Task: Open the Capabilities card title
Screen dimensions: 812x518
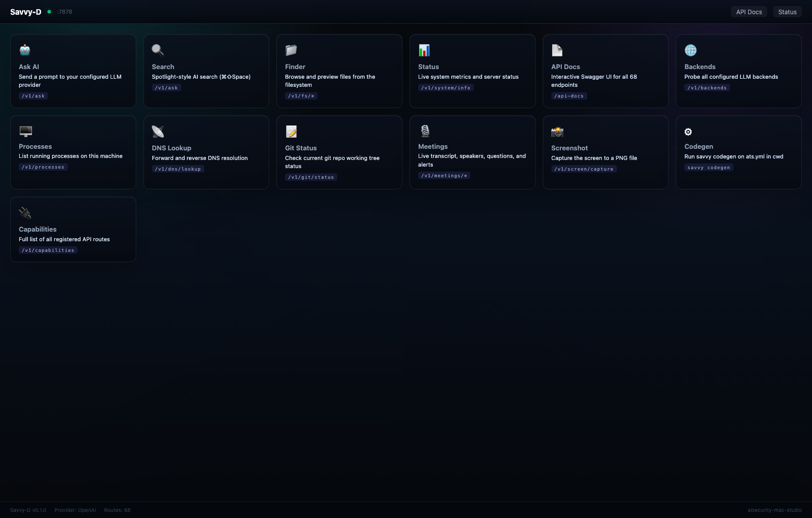Action: (38, 229)
